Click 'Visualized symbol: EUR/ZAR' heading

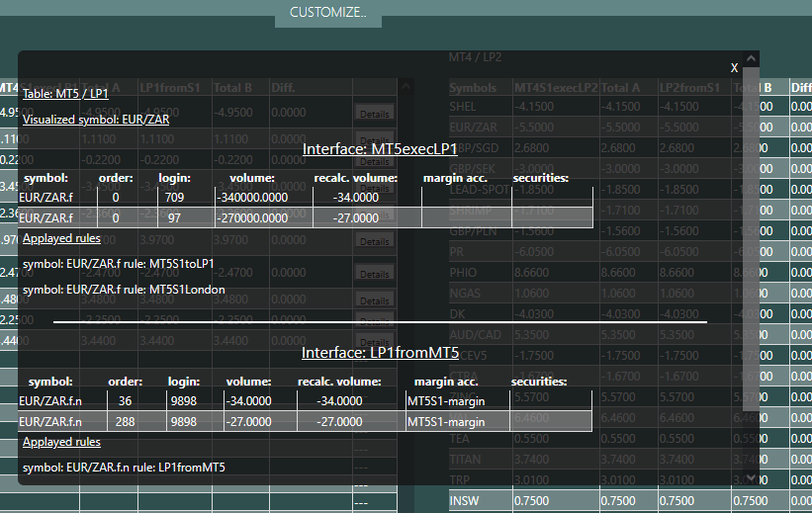[96, 120]
